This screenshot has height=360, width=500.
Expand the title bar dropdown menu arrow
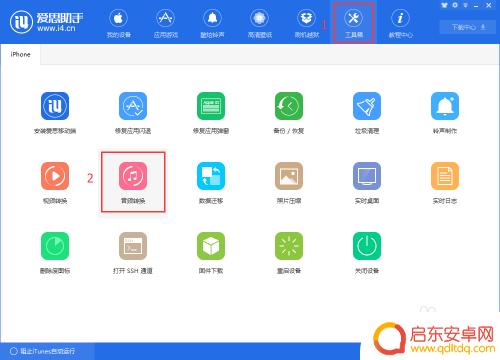(465, 5)
